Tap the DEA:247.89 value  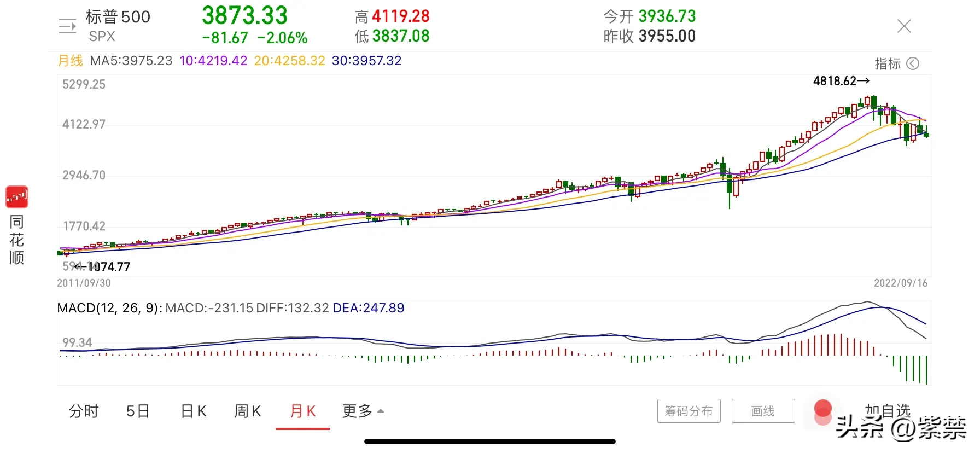point(369,308)
